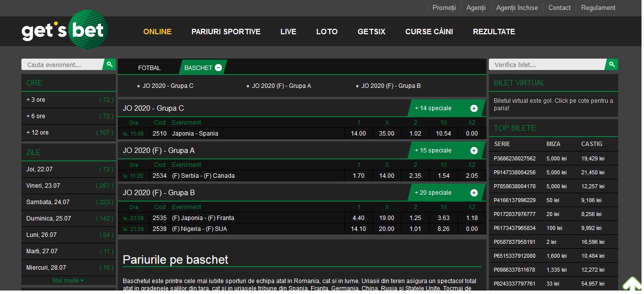Image resolution: width=644 pixels, height=294 pixels.
Task: Open top ticket P3686238027562
Action: pyautogui.click(x=515, y=159)
